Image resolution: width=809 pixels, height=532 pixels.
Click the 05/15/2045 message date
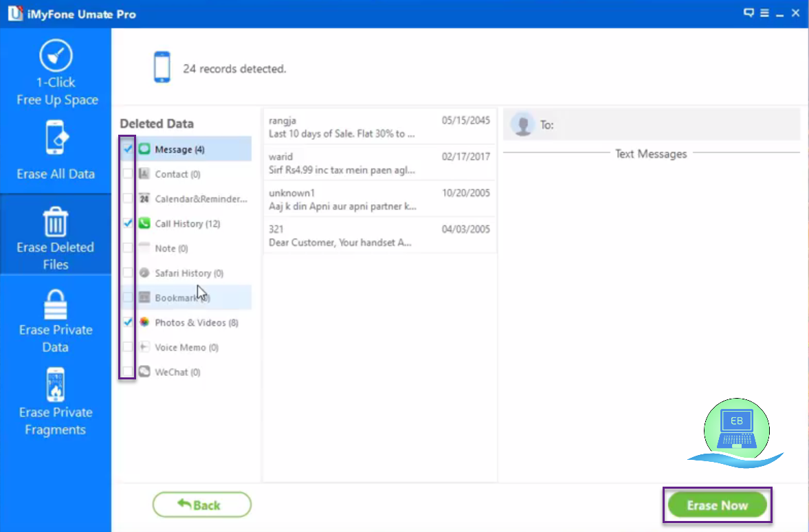465,120
